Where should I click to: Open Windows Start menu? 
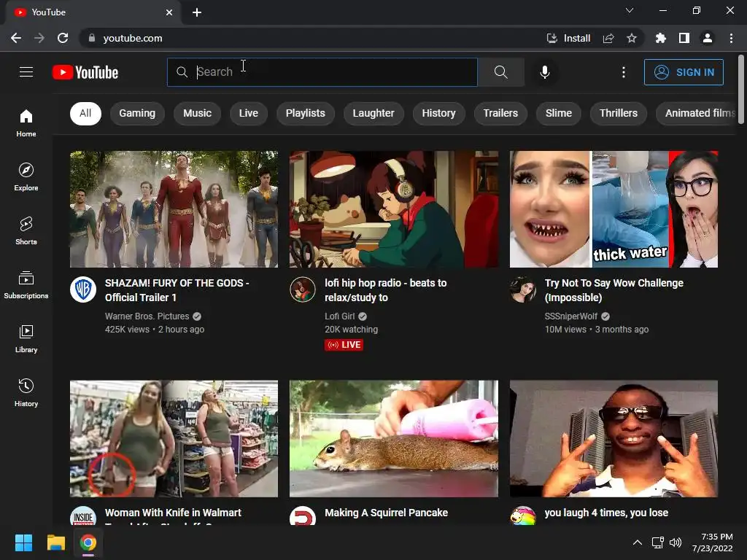coord(23,542)
